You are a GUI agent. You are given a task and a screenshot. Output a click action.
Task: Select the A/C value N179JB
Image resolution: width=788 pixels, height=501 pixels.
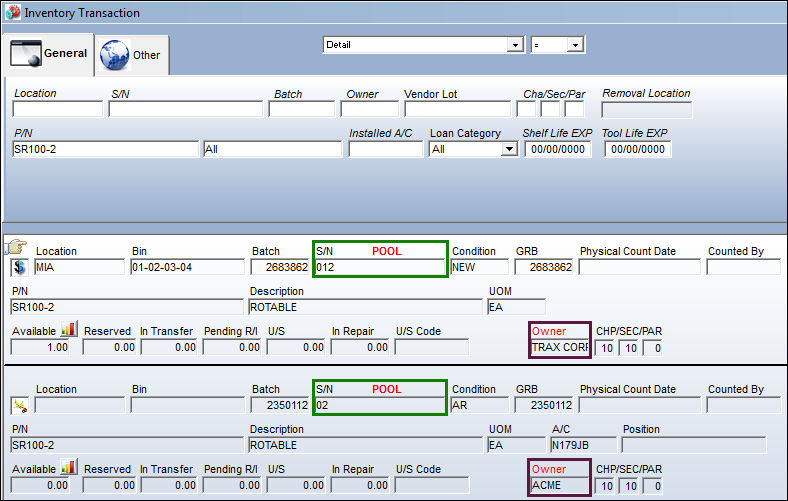click(583, 445)
